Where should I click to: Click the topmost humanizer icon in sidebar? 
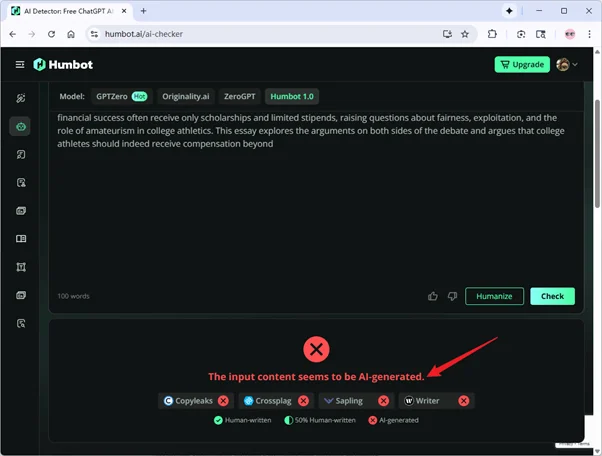click(x=20, y=98)
